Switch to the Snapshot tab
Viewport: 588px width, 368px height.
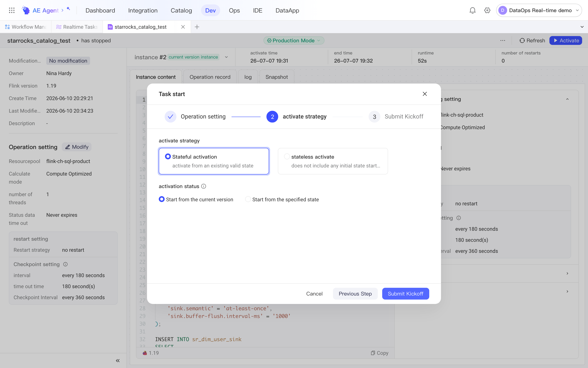pyautogui.click(x=277, y=77)
